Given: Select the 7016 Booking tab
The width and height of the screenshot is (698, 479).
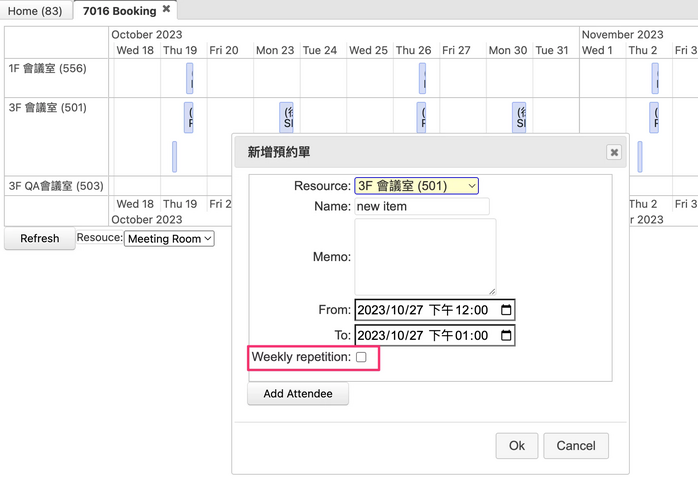Looking at the screenshot, I should [118, 11].
